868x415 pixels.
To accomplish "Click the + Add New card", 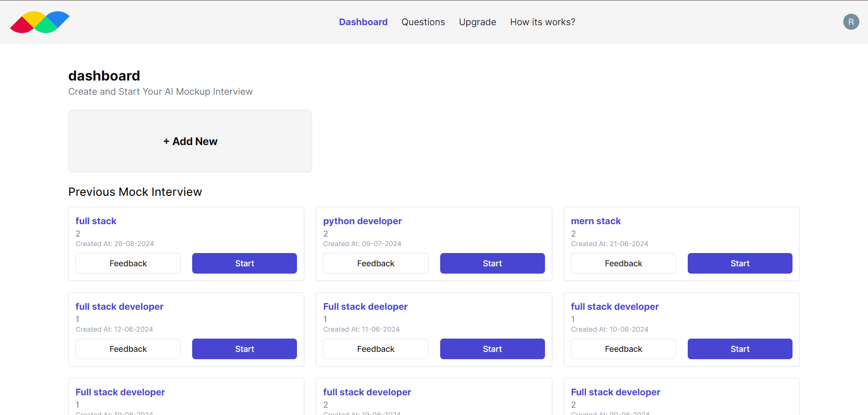I will coord(190,141).
